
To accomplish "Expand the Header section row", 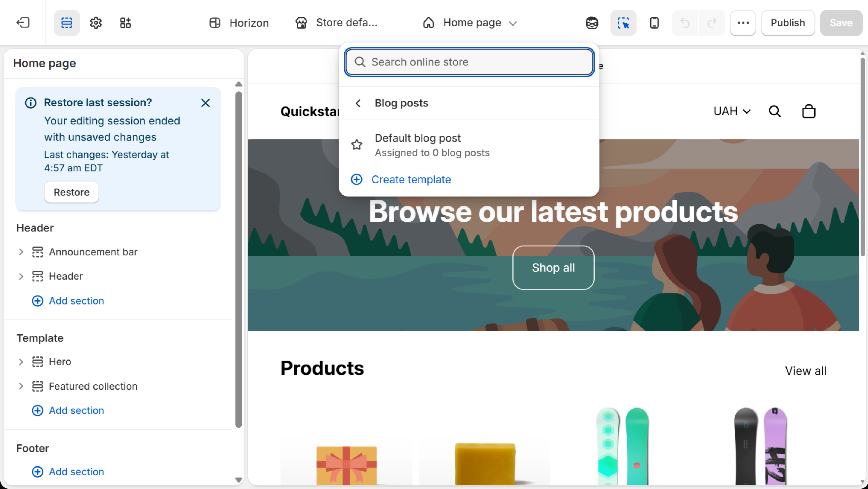I will tap(21, 276).
